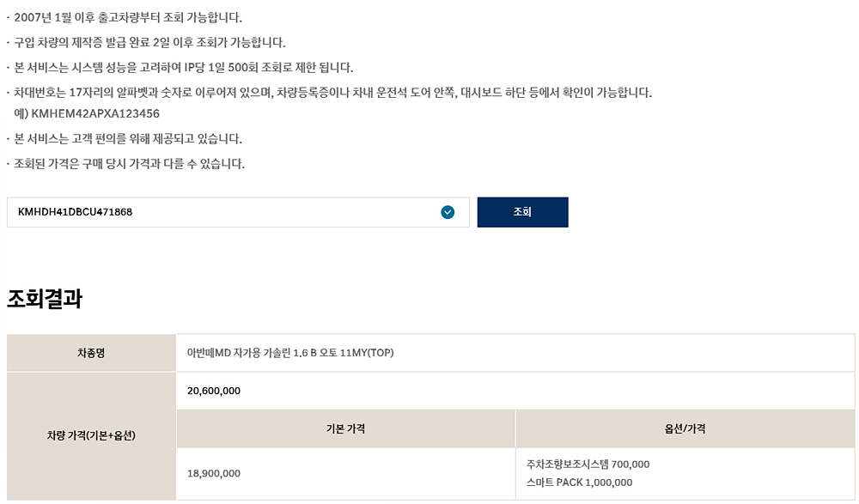Click the total price 20,600,000
The image size is (859, 504).
pos(214,392)
